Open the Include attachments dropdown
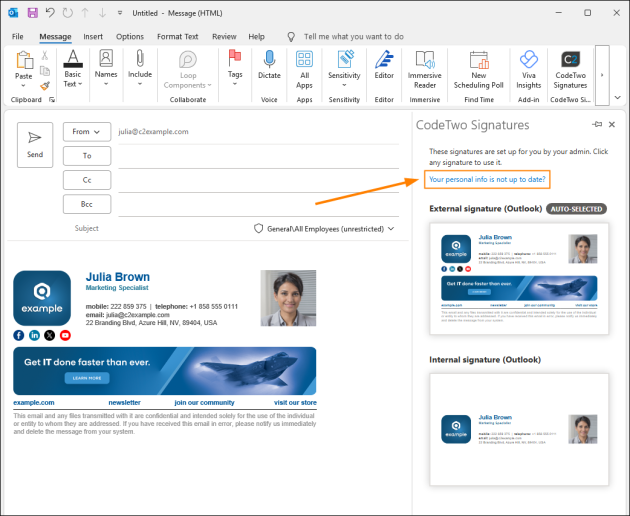 pos(140,68)
